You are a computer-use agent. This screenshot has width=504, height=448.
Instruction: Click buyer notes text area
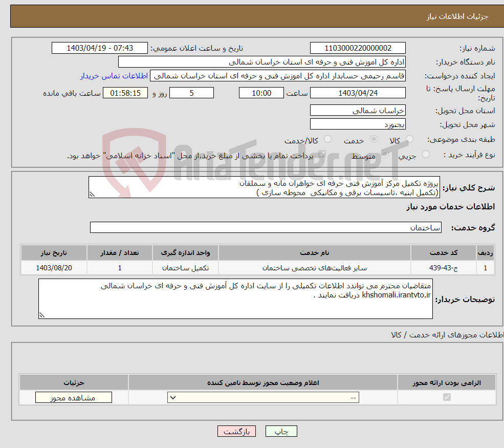[235, 299]
